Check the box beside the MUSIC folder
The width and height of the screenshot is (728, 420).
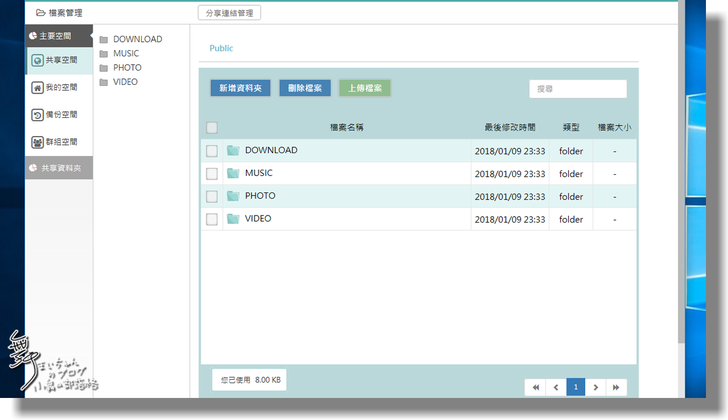click(x=211, y=174)
